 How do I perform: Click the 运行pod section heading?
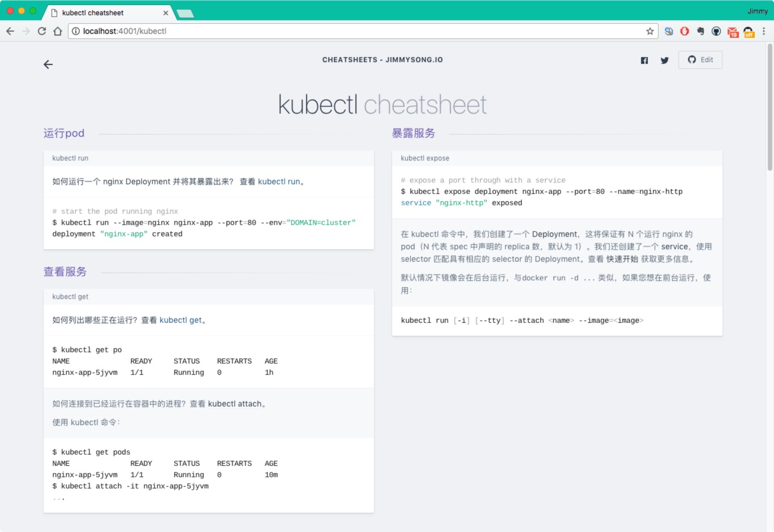[64, 133]
